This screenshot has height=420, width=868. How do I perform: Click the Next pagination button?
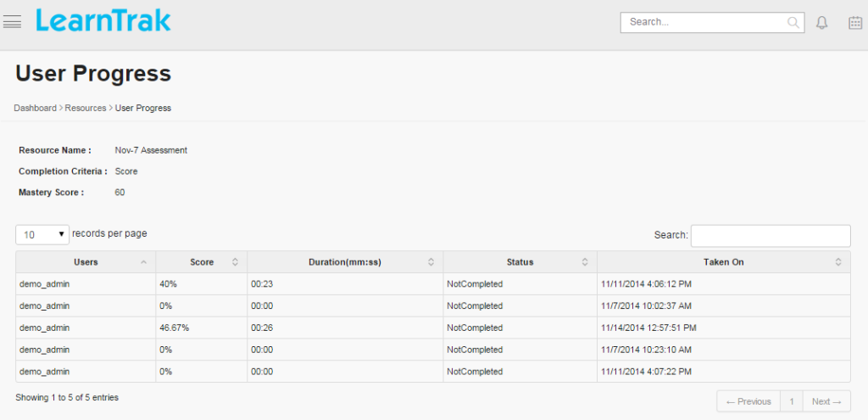coord(826,401)
